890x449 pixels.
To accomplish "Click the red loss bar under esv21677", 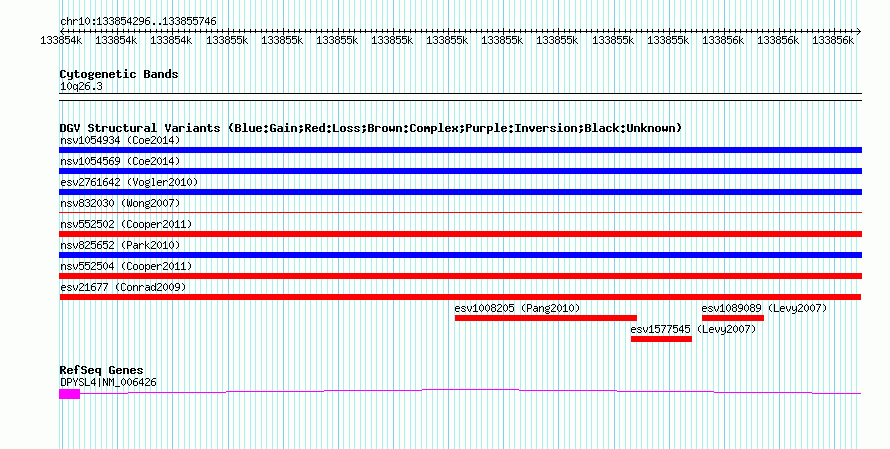I will coord(460,297).
